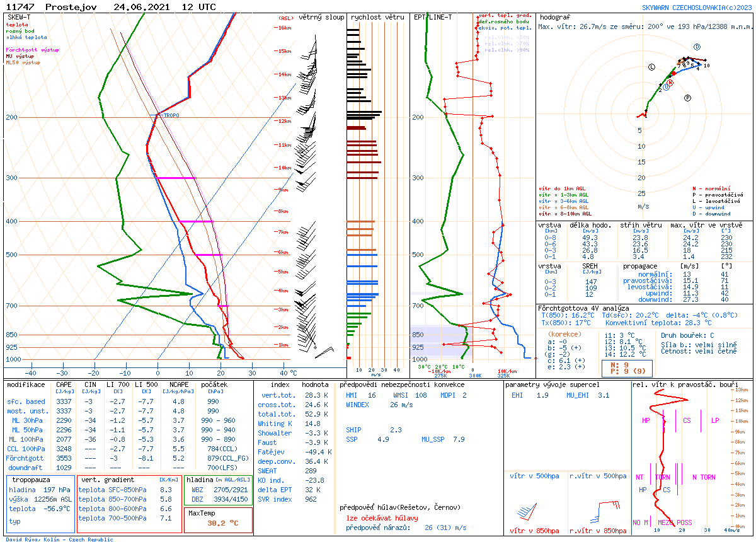Click 'předpověď nárazů:' gust forecast line

(x=406, y=528)
